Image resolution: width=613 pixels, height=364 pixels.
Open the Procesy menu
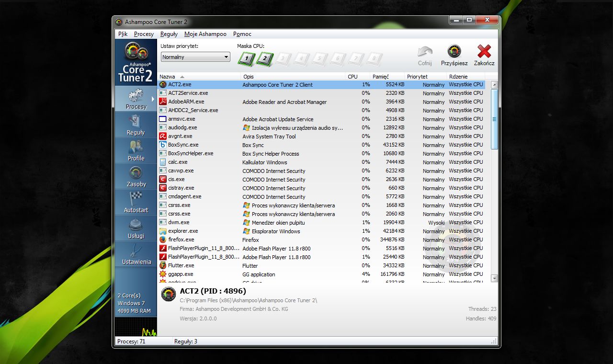(x=144, y=34)
